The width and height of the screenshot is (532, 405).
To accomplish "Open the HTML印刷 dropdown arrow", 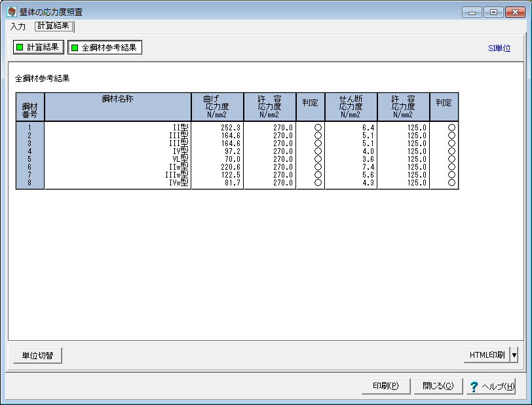I will point(514,355).
